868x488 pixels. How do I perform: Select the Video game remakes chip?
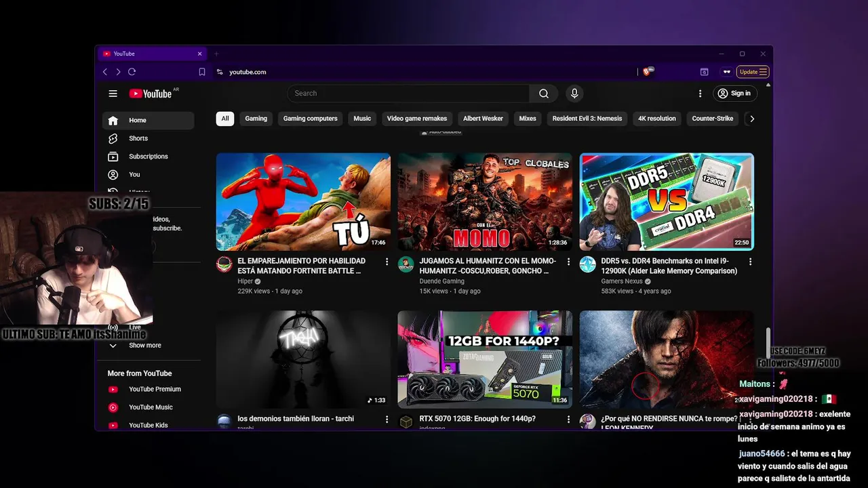417,119
